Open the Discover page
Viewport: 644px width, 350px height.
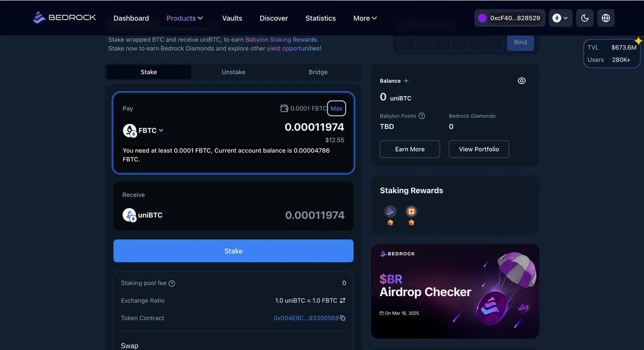(x=274, y=18)
